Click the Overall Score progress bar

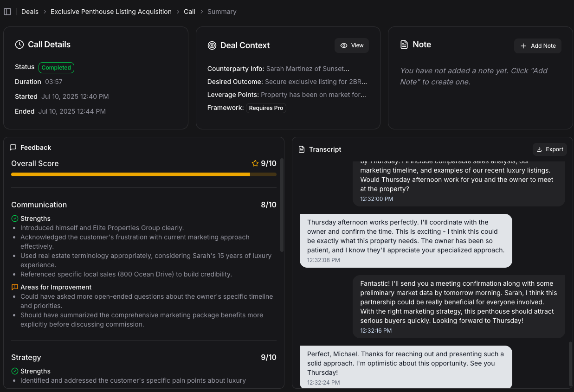coord(143,174)
